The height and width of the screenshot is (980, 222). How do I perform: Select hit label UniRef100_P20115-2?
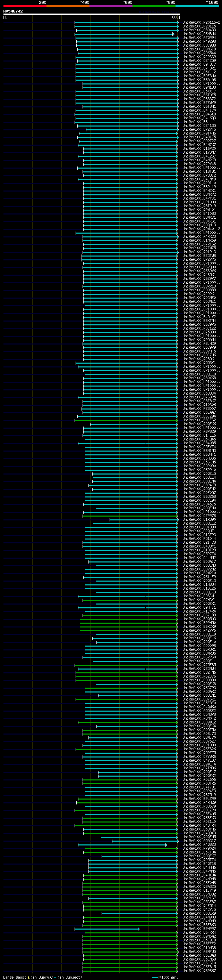point(201,23)
